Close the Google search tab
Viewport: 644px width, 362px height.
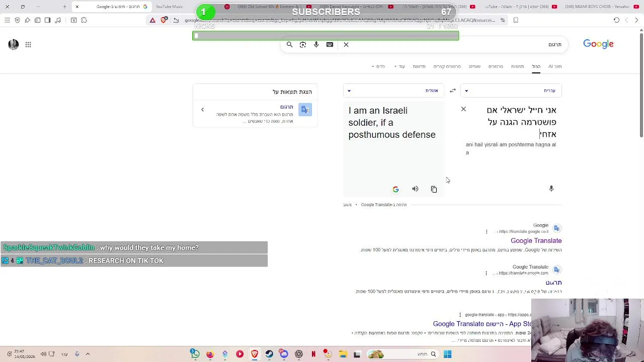tap(77, 7)
